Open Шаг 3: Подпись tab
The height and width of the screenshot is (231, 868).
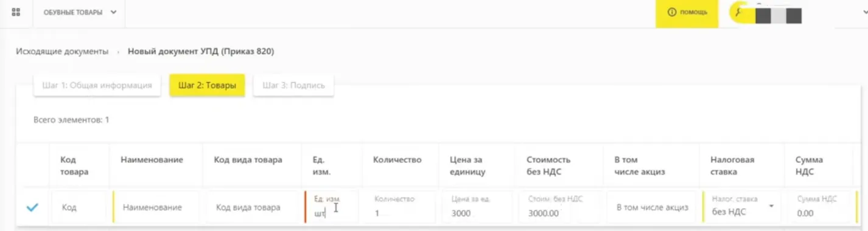(293, 86)
